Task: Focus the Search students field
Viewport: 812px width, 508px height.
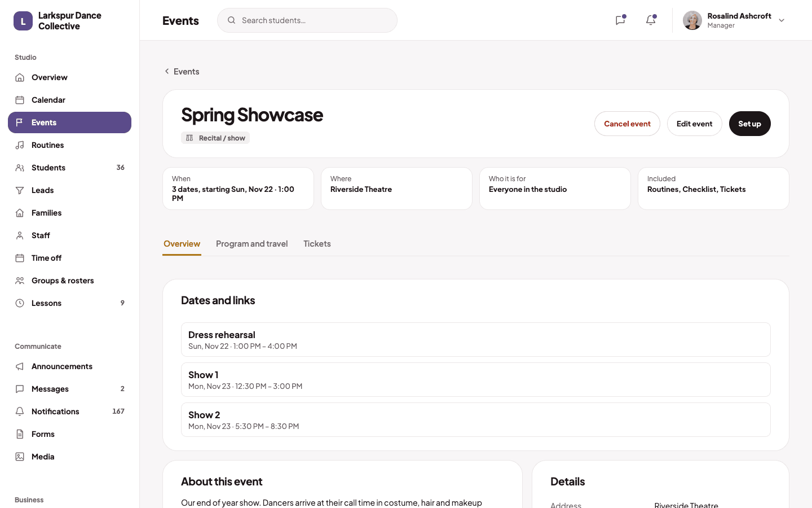Action: coord(307,20)
